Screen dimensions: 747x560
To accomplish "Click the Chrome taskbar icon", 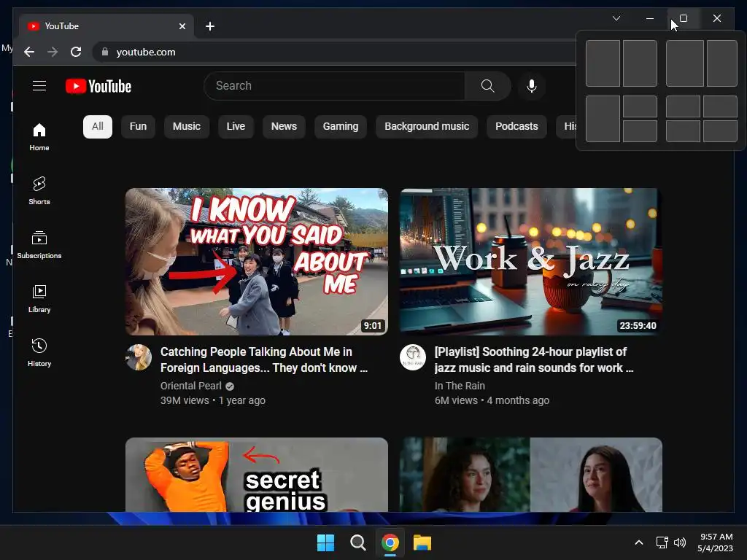I will pos(390,542).
